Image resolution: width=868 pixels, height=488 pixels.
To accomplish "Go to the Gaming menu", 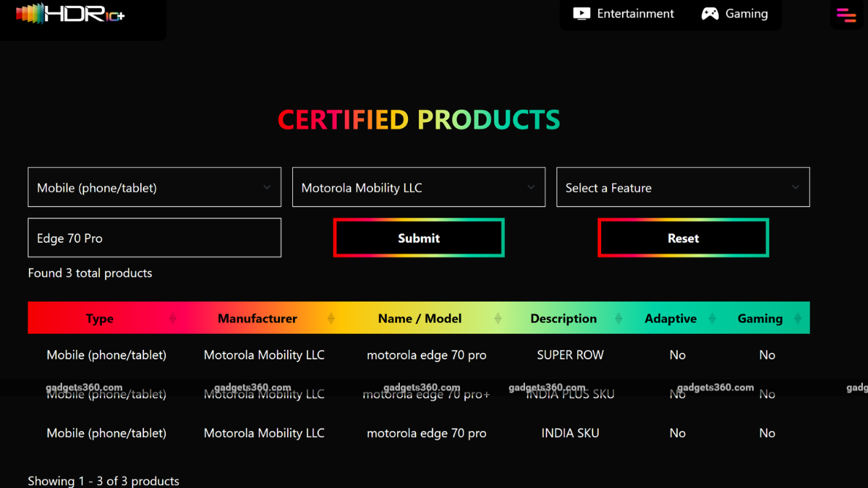I will (746, 14).
